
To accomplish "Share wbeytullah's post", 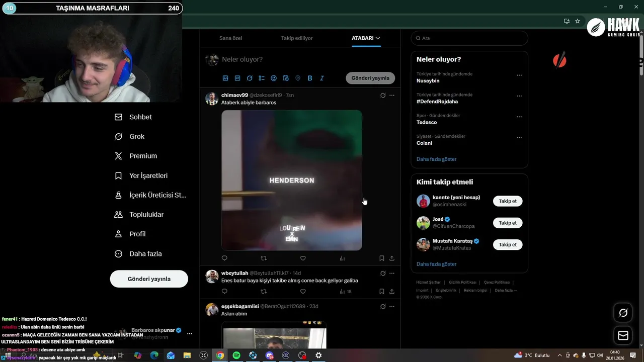I will point(392,291).
